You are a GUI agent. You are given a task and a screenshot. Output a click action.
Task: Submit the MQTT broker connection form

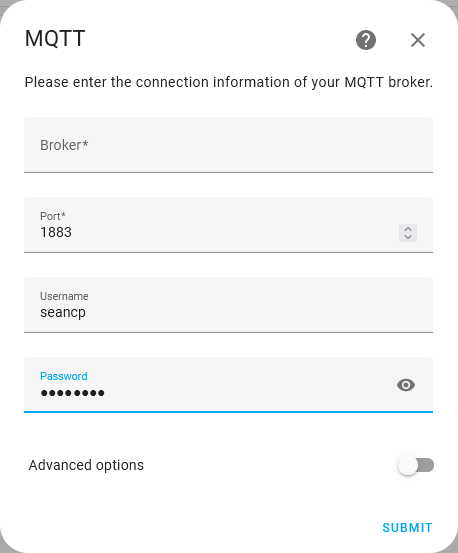(x=407, y=528)
